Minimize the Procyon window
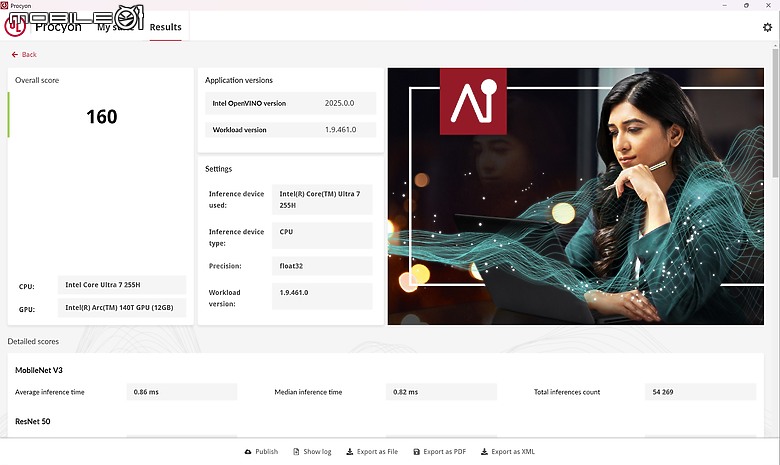This screenshot has width=780, height=465. [x=725, y=5]
